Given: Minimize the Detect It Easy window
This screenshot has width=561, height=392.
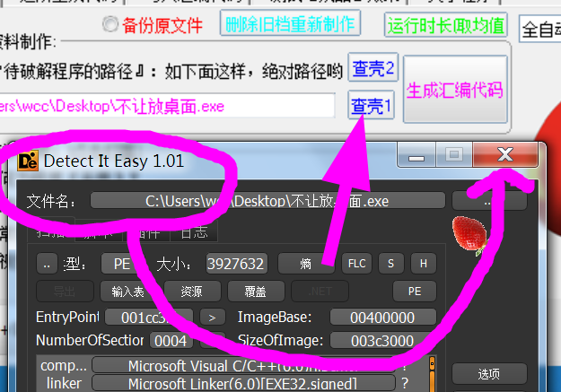Looking at the screenshot, I should 416,155.
